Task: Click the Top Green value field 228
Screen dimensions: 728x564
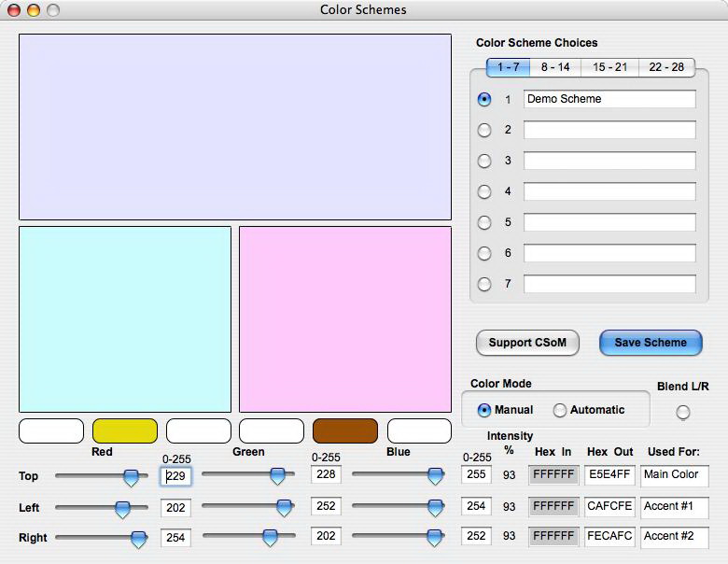Action: click(326, 474)
